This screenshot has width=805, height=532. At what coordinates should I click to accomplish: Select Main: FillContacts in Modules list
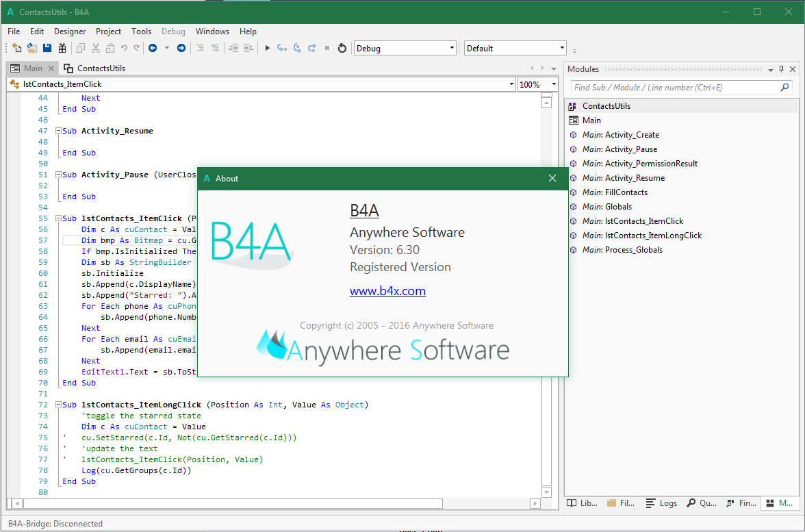point(615,192)
